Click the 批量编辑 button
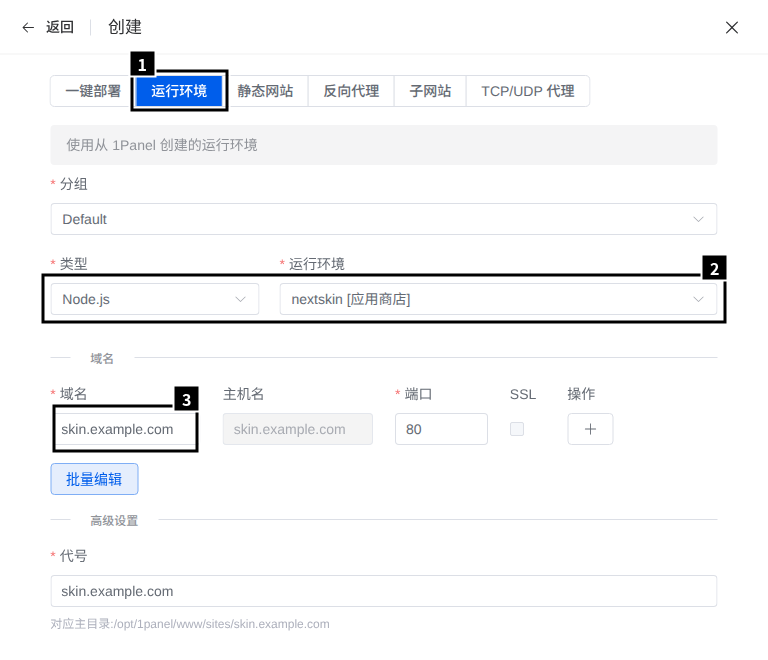The height and width of the screenshot is (660, 768). 94,479
